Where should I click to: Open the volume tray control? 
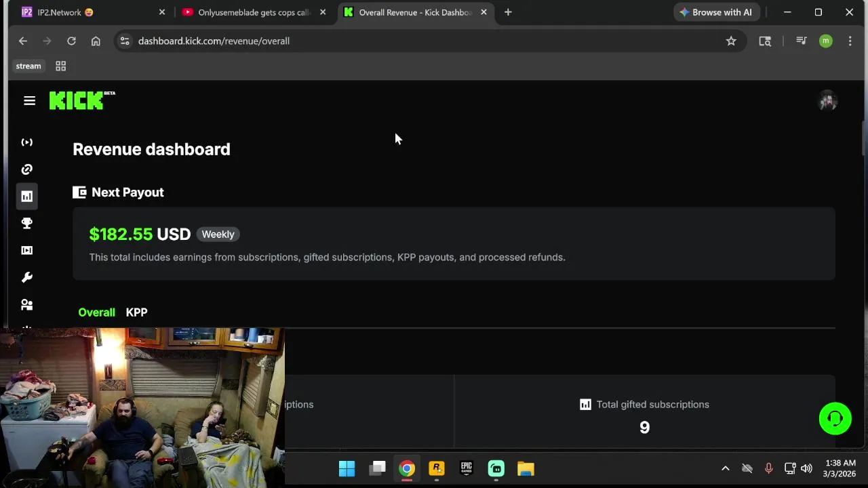(x=806, y=468)
